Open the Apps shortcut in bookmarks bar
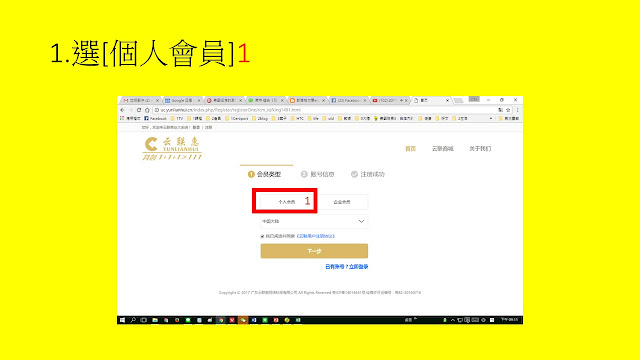This screenshot has height=360, width=640. click(130, 118)
